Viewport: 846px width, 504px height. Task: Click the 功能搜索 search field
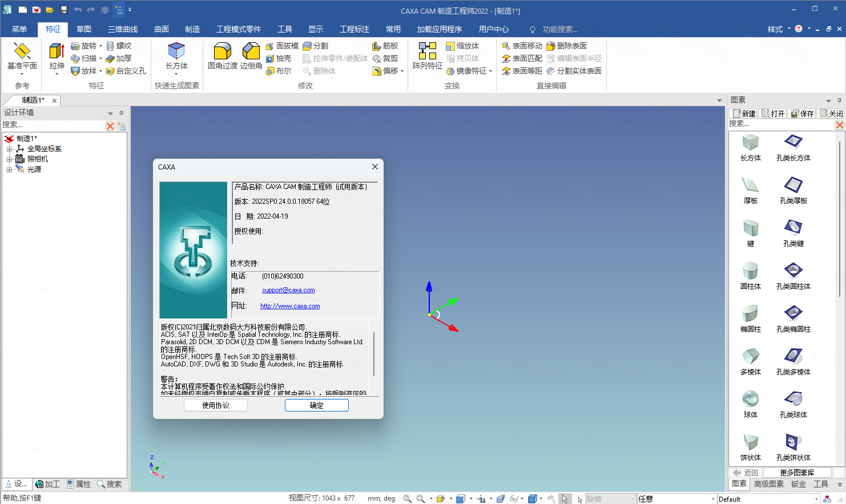559,29
